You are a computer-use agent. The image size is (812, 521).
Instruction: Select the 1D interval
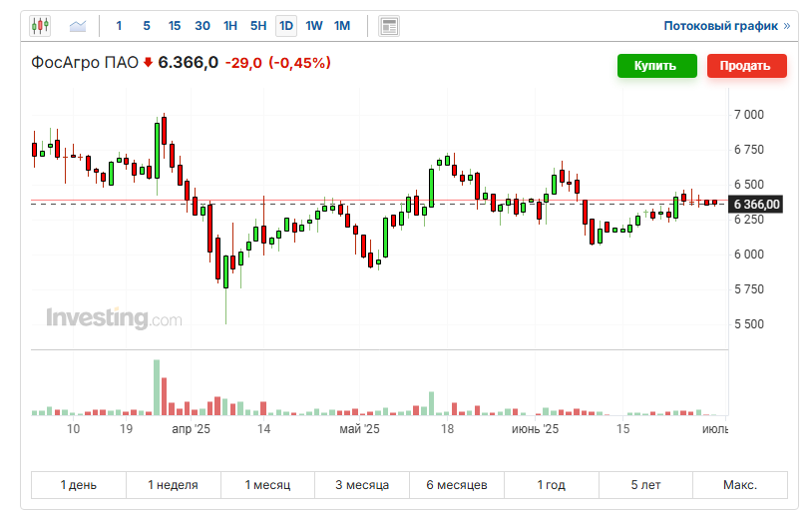click(x=286, y=25)
